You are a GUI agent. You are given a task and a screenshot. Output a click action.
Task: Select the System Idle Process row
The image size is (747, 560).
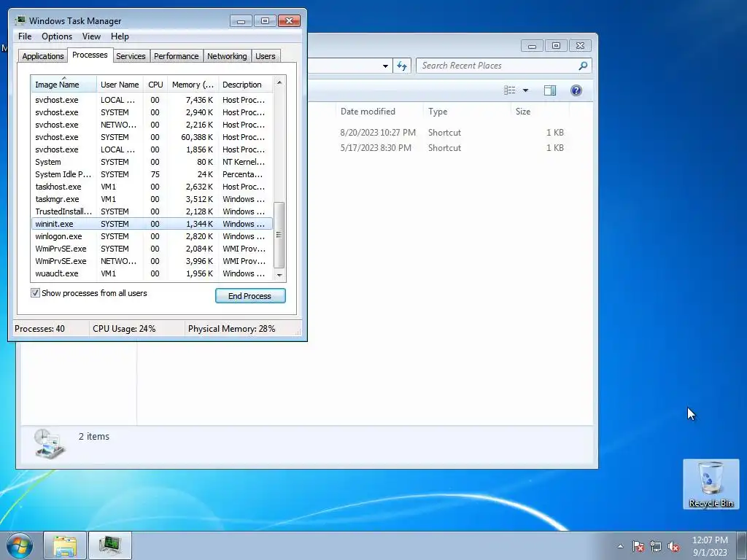point(152,174)
